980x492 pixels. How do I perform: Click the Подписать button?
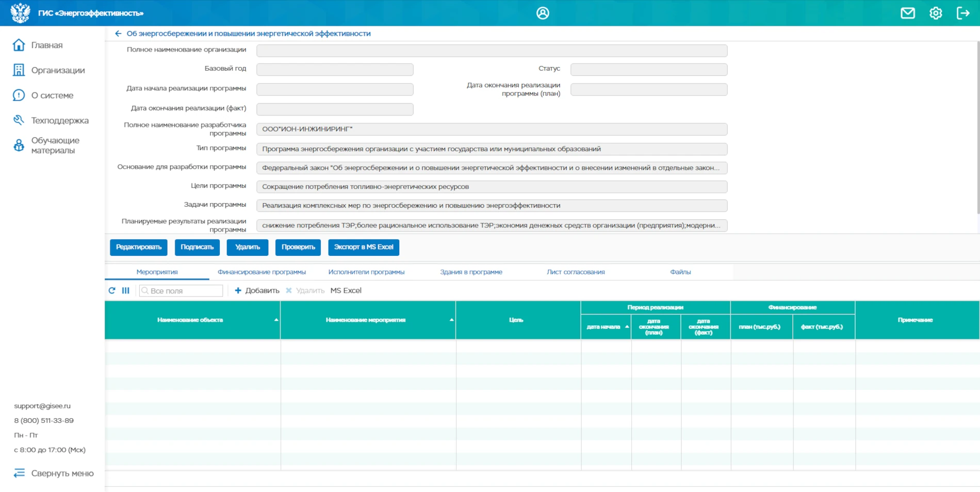[197, 247]
